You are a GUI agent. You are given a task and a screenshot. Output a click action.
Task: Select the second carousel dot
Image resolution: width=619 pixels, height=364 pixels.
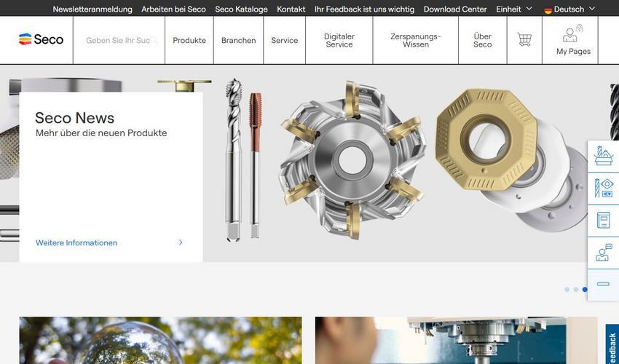[x=576, y=290]
